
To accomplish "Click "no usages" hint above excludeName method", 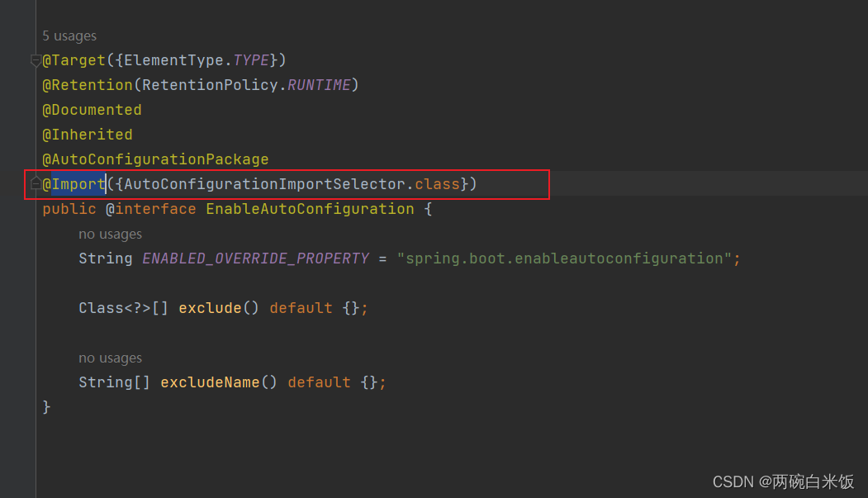I will [110, 358].
